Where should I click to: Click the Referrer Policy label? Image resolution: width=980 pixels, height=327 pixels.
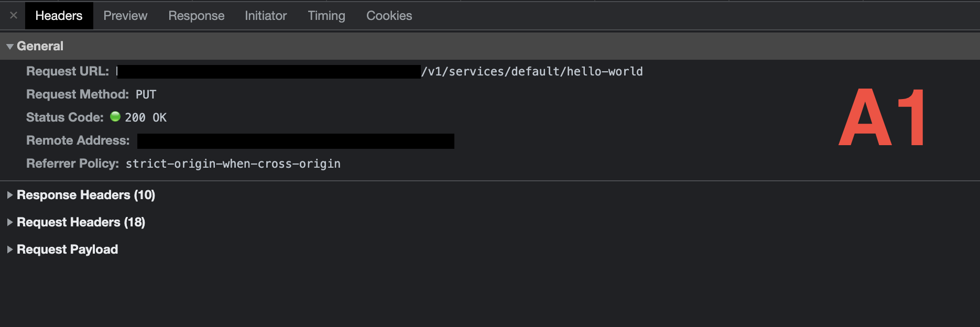point(72,163)
